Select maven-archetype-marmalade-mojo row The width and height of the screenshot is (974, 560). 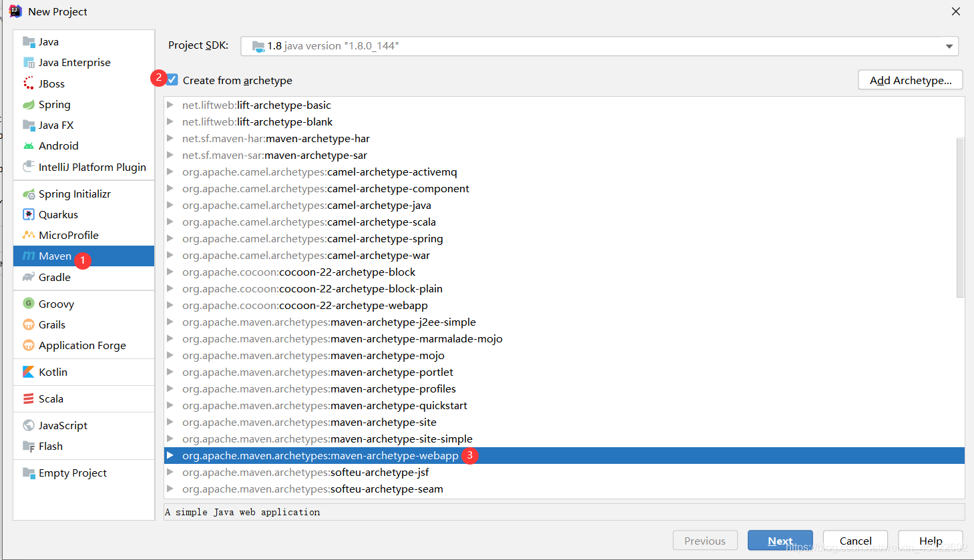[564, 338]
